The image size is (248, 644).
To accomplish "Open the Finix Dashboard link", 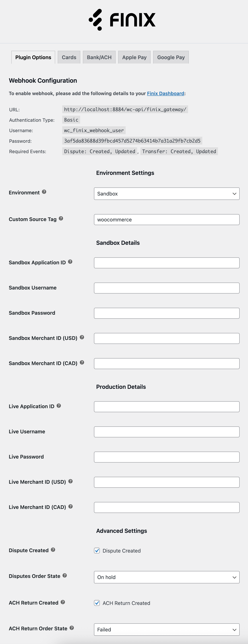I will point(165,93).
